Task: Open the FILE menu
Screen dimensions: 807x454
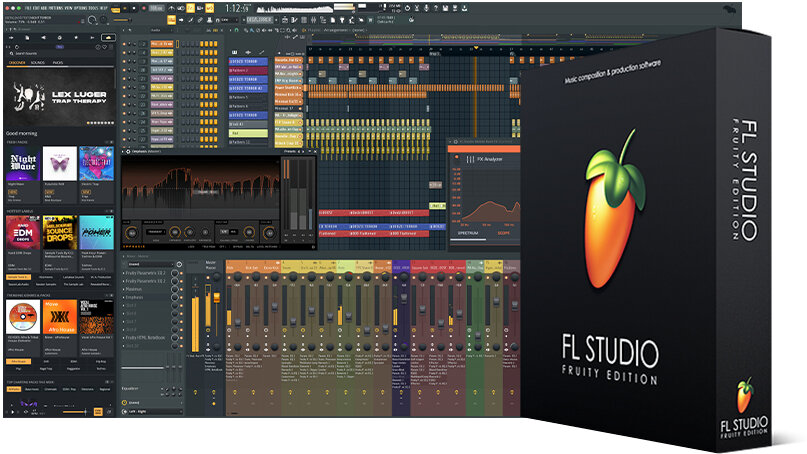Action: (27, 8)
